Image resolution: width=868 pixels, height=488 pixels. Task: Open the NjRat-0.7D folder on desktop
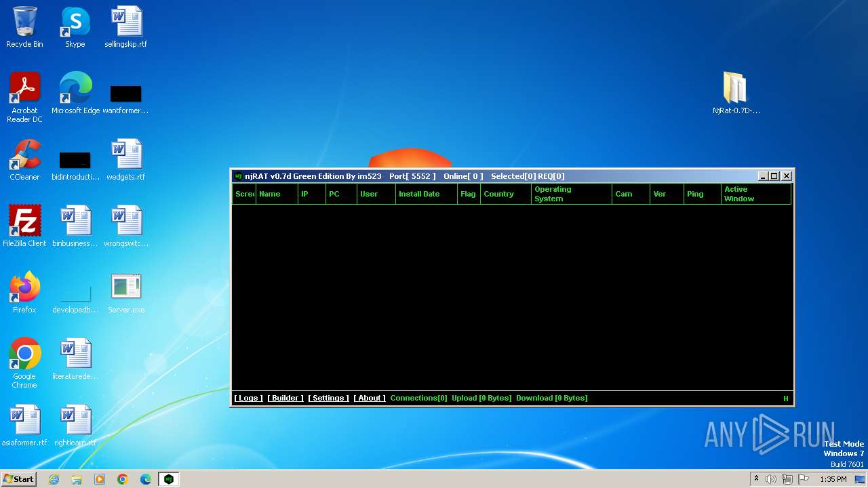[736, 94]
